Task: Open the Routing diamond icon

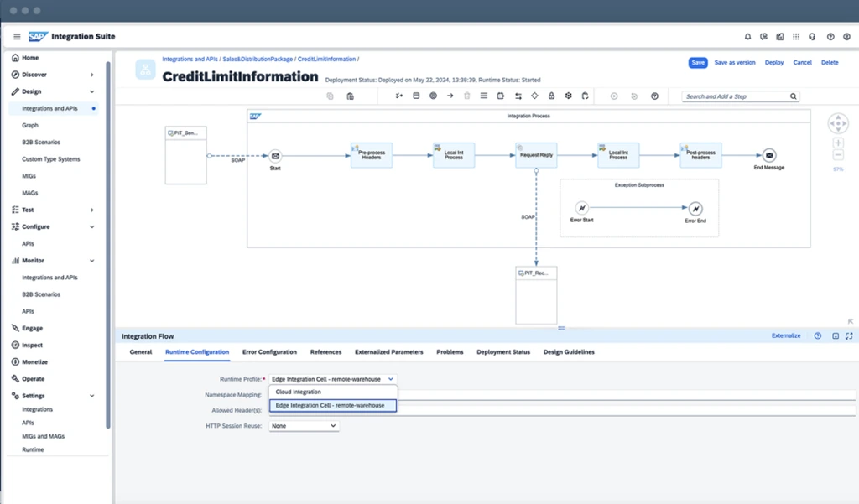Action: (534, 96)
